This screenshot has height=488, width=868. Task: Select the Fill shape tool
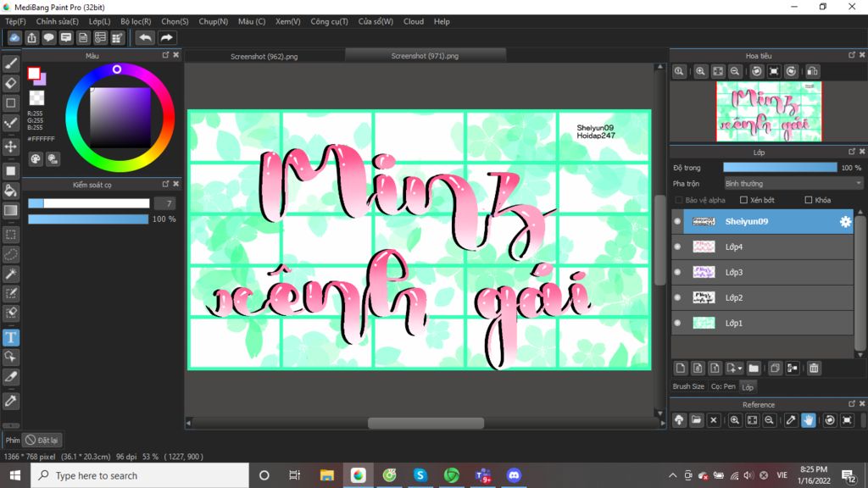point(10,171)
